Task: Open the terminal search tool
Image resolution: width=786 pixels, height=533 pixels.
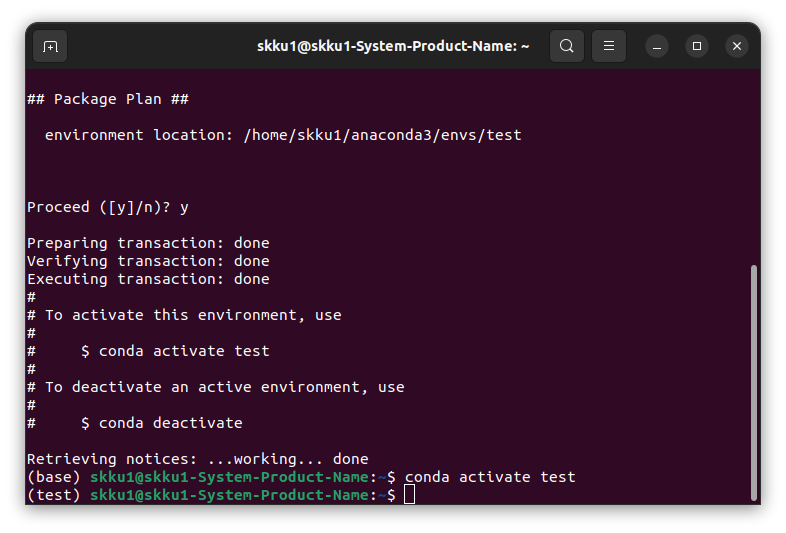Action: [566, 46]
